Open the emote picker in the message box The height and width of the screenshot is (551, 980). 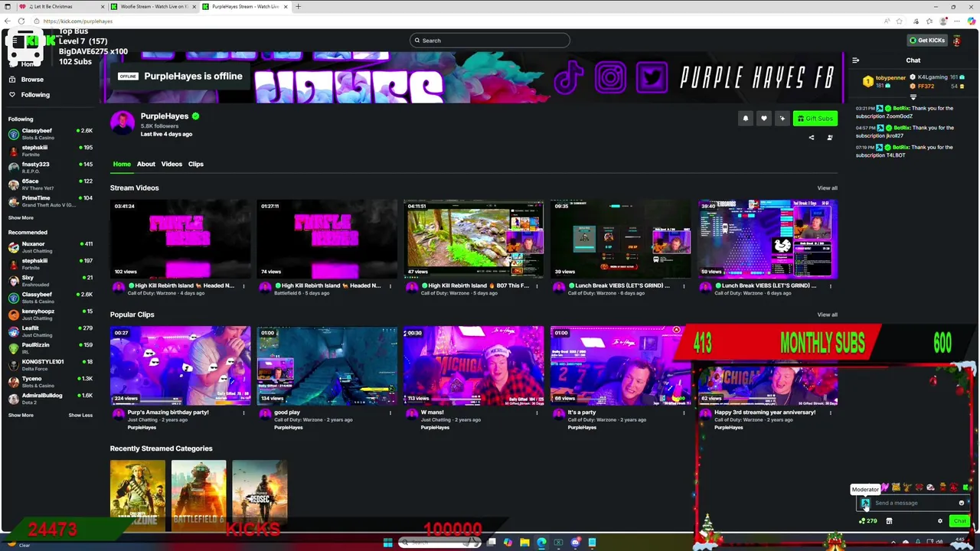click(x=962, y=503)
